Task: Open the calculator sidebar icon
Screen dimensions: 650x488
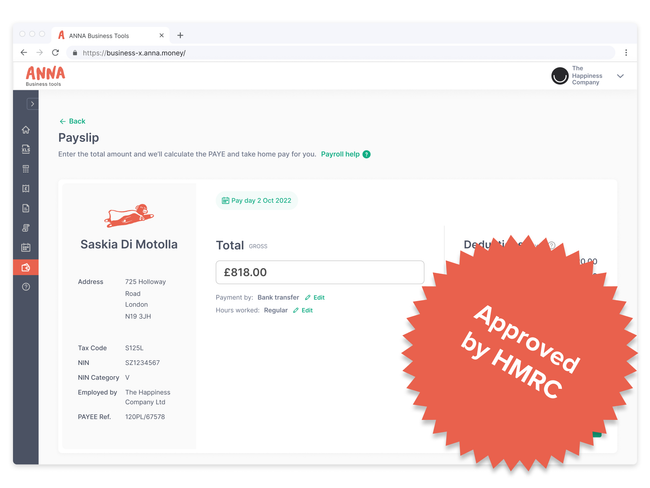Action: [x=26, y=169]
